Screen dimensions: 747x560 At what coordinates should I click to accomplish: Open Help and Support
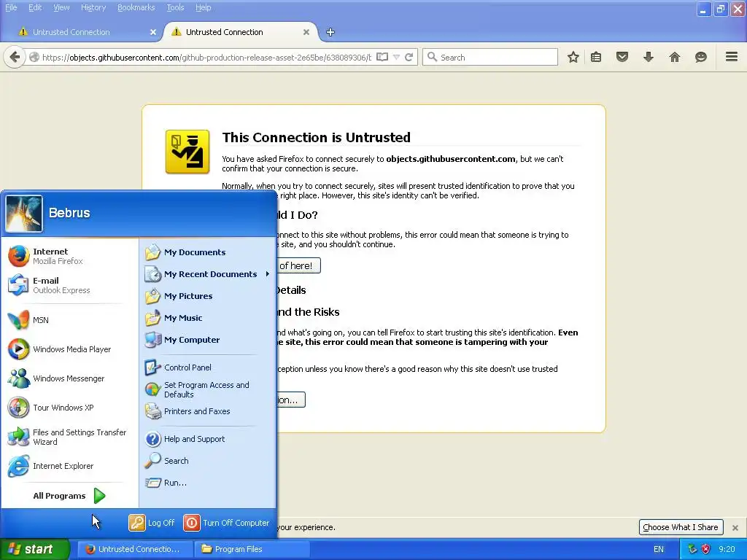point(207,439)
